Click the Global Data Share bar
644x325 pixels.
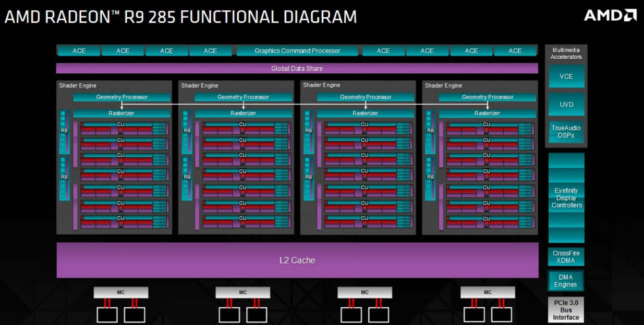297,69
